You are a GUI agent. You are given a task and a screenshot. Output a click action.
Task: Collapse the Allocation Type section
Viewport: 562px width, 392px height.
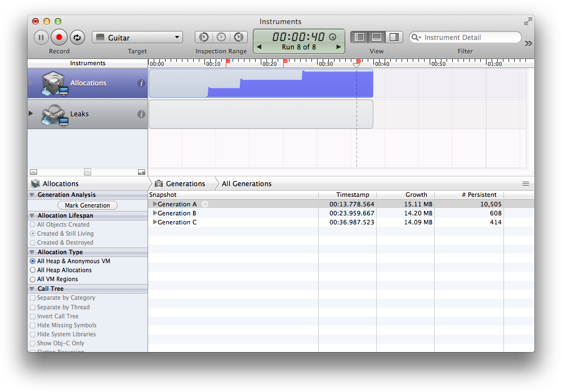click(x=32, y=252)
